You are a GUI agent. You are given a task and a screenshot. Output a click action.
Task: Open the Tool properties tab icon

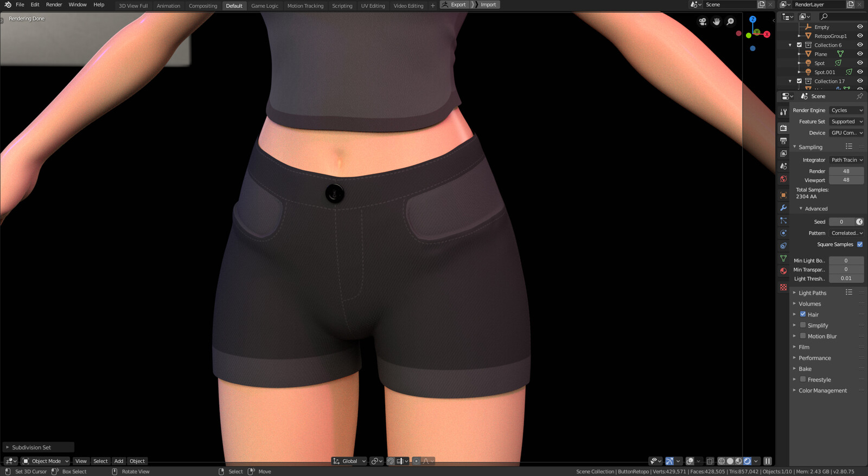(x=783, y=112)
